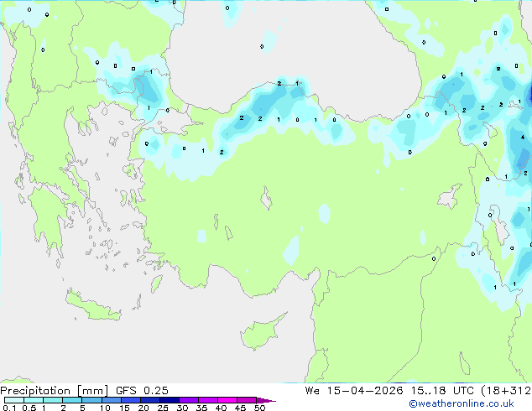
Task: Click the '15' legend scale label
Action: (x=124, y=408)
